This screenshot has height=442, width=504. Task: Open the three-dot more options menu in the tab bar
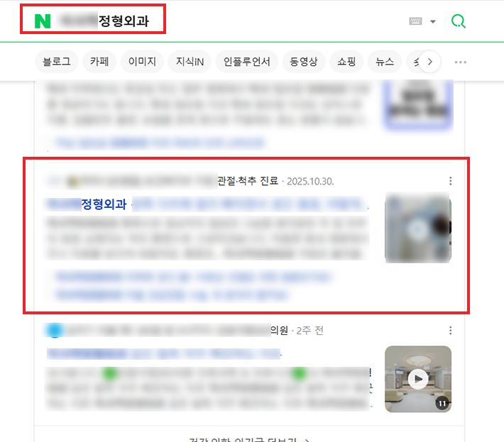point(460,62)
